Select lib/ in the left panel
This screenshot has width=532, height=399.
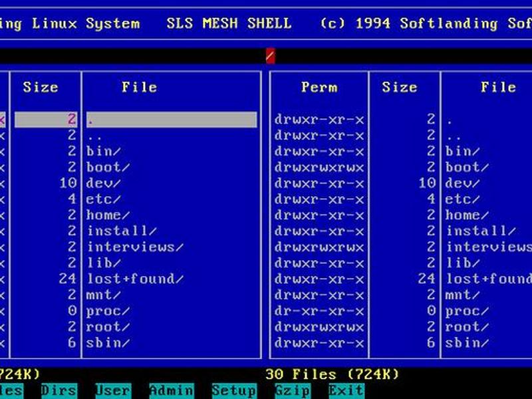pos(103,263)
